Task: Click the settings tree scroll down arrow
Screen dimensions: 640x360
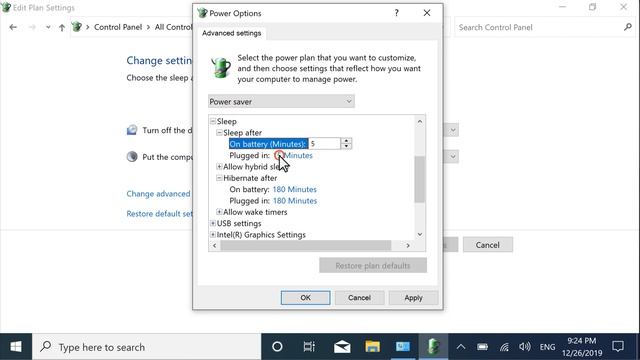Action: click(420, 234)
